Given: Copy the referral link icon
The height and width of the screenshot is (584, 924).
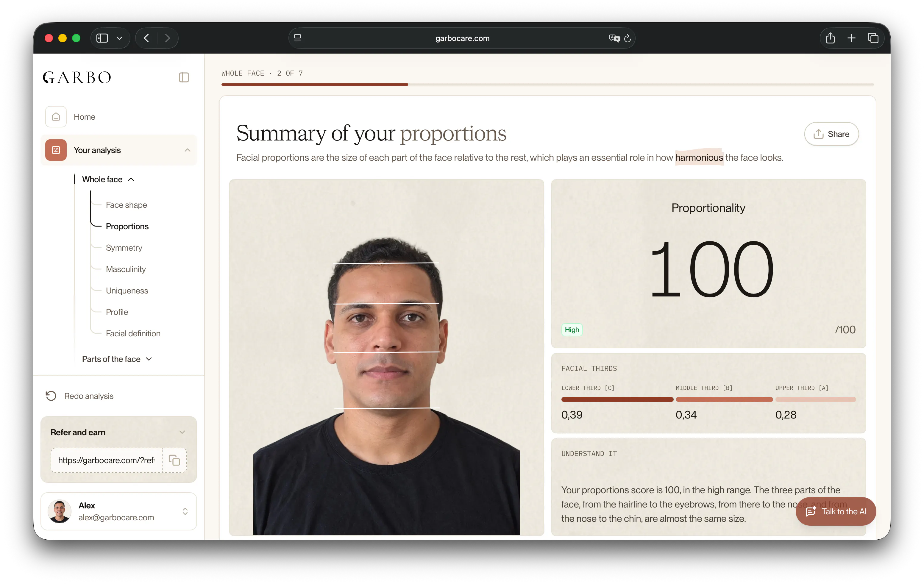Looking at the screenshot, I should 175,460.
